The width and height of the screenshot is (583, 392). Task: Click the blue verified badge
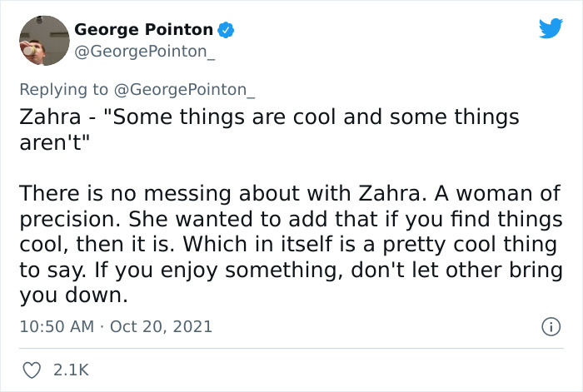226,30
